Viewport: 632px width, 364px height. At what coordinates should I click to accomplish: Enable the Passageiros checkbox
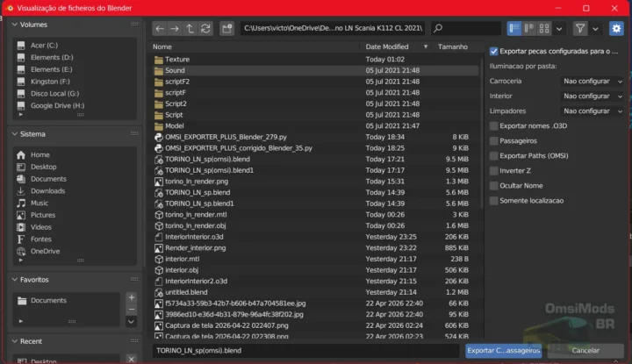(494, 140)
